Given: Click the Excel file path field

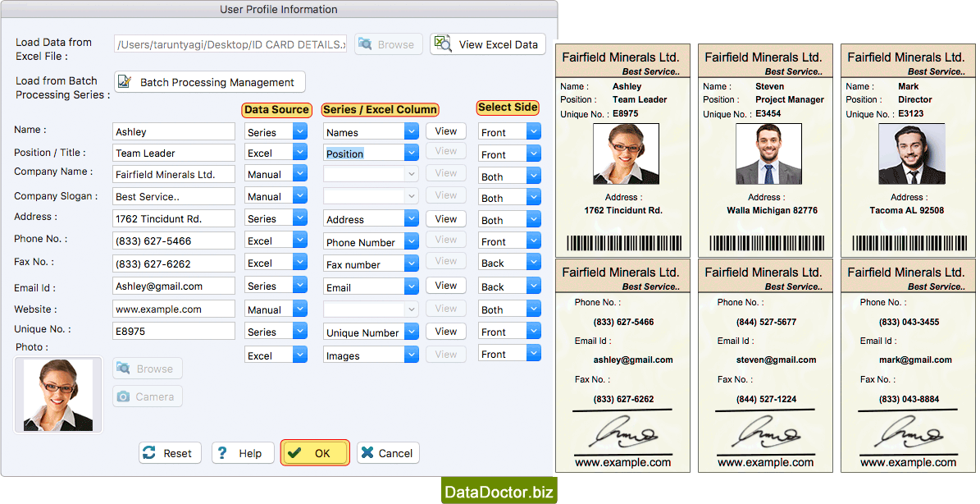Looking at the screenshot, I should [x=230, y=44].
